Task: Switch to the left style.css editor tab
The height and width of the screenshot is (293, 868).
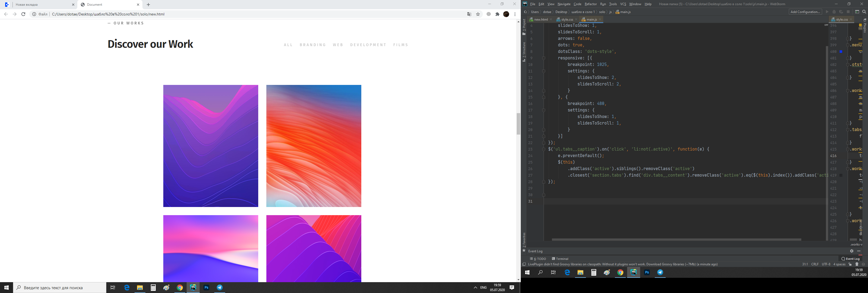Action: 567,20
